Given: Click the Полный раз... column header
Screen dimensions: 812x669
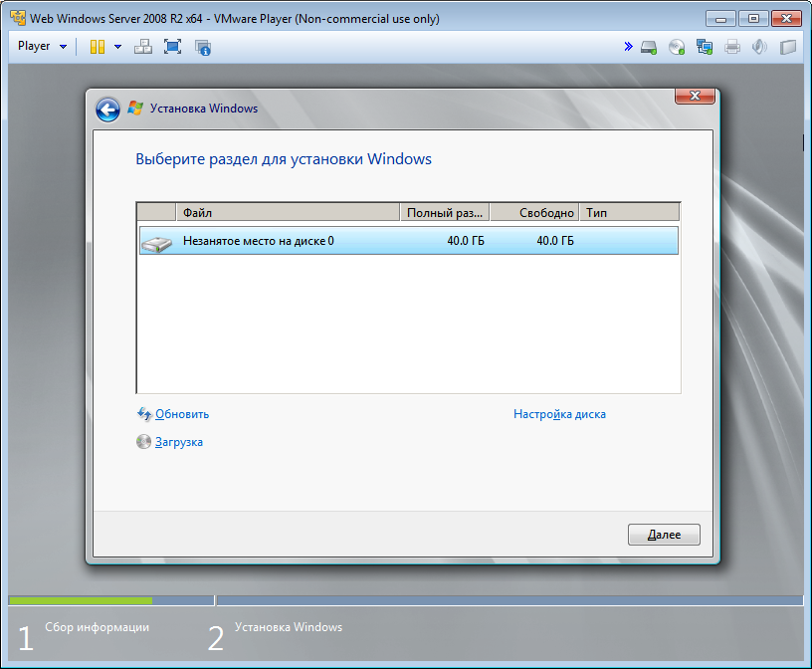Looking at the screenshot, I should (445, 212).
